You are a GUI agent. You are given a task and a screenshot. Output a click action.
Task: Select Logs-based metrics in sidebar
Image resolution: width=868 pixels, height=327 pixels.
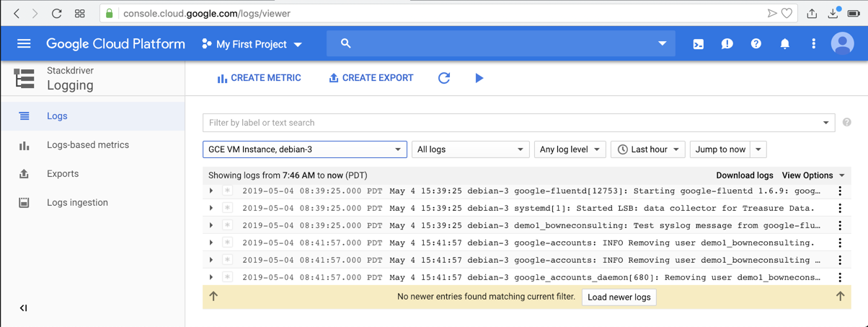[x=87, y=145]
